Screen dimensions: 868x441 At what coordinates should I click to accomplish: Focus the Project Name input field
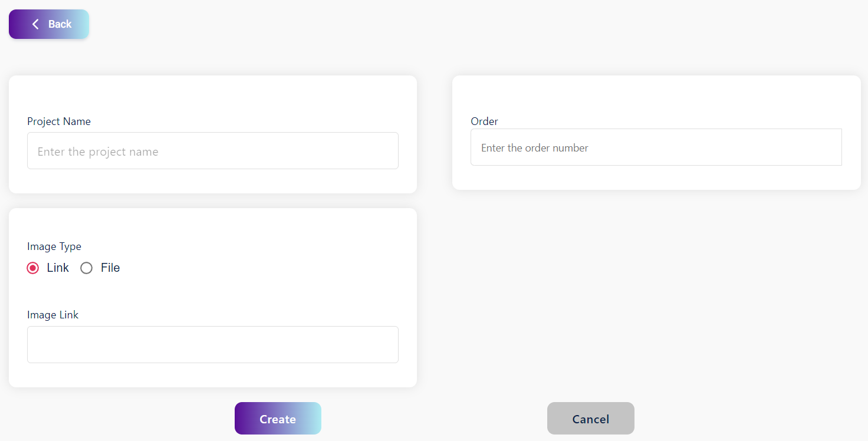coord(212,151)
